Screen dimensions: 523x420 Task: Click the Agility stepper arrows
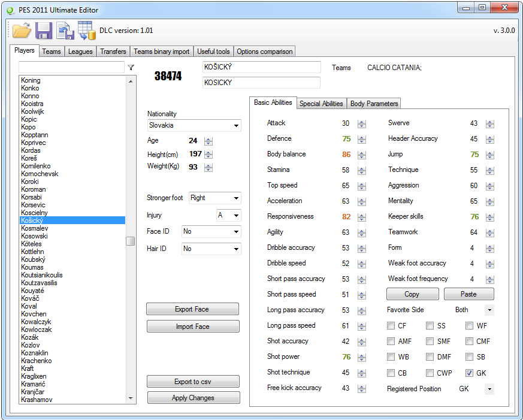pyautogui.click(x=362, y=233)
